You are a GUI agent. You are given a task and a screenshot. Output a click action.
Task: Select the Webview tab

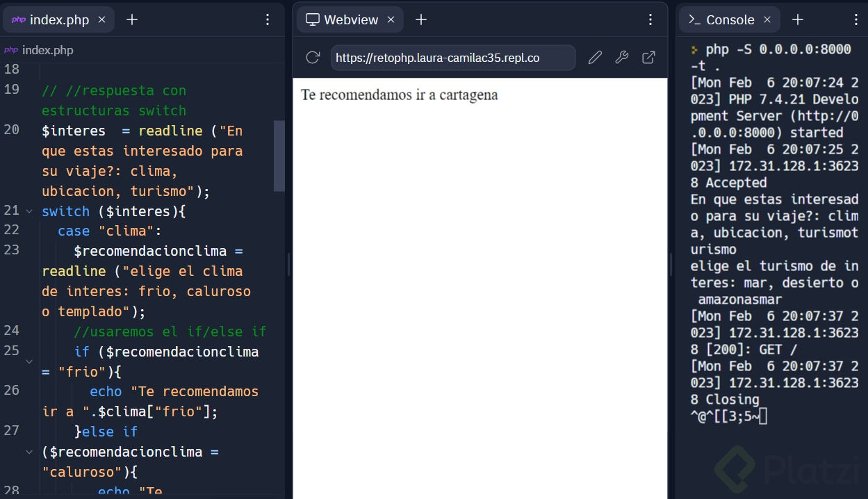[x=351, y=19]
